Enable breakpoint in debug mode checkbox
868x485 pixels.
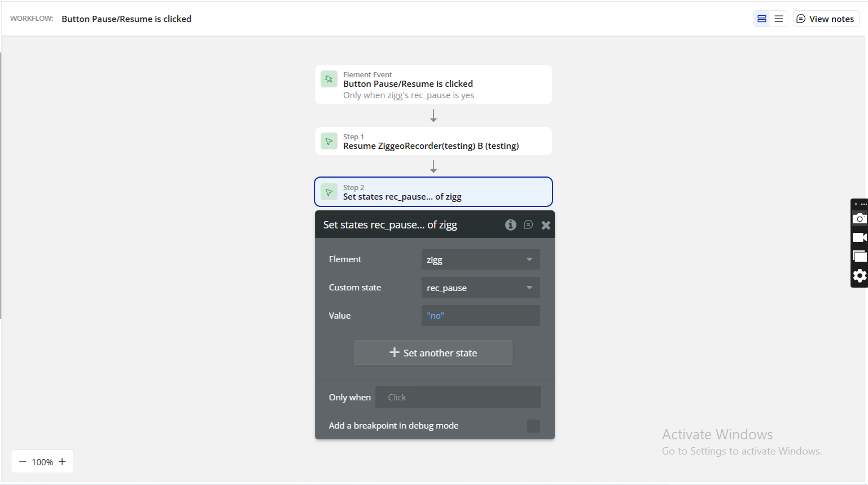533,426
